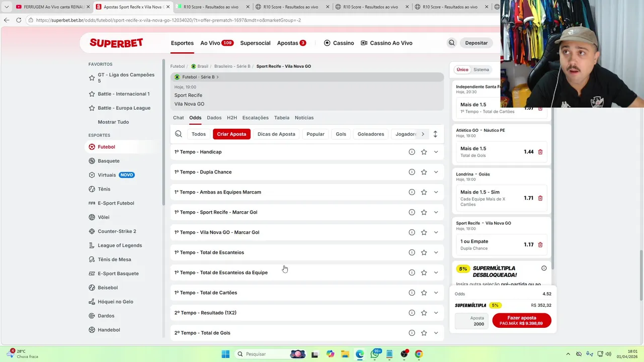Star 2º Tempo - Resultado (1X2) market

tap(424, 313)
